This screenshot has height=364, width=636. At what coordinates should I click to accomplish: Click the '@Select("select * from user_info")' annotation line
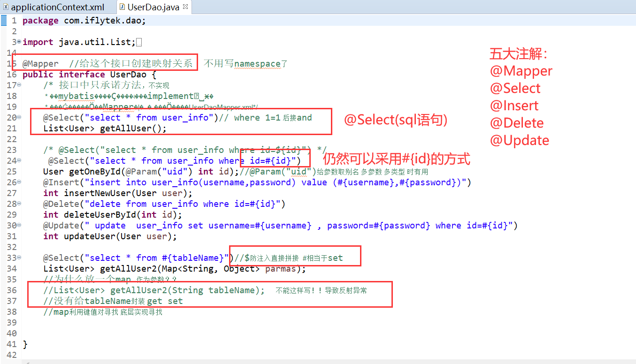130,118
